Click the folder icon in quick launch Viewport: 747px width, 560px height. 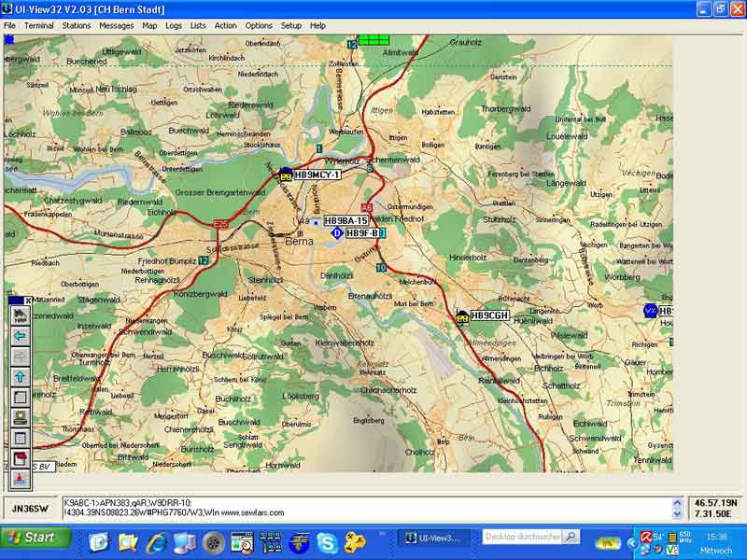(128, 542)
